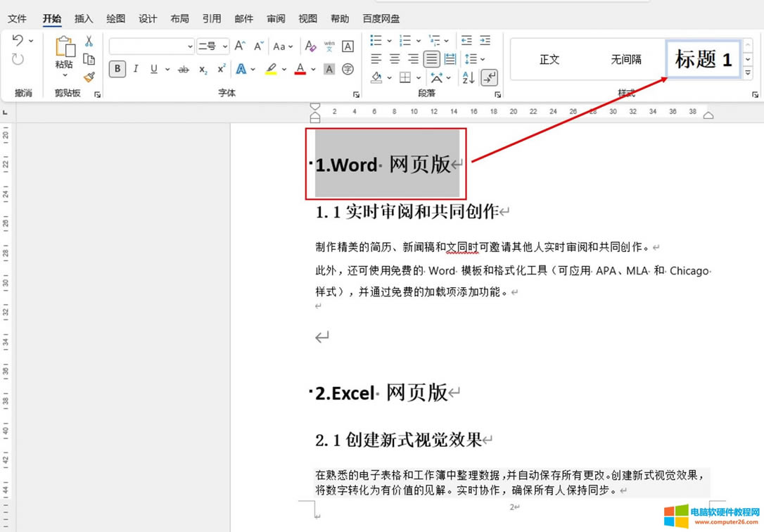Apply strikethrough to selected text
764x532 pixels.
point(184,70)
